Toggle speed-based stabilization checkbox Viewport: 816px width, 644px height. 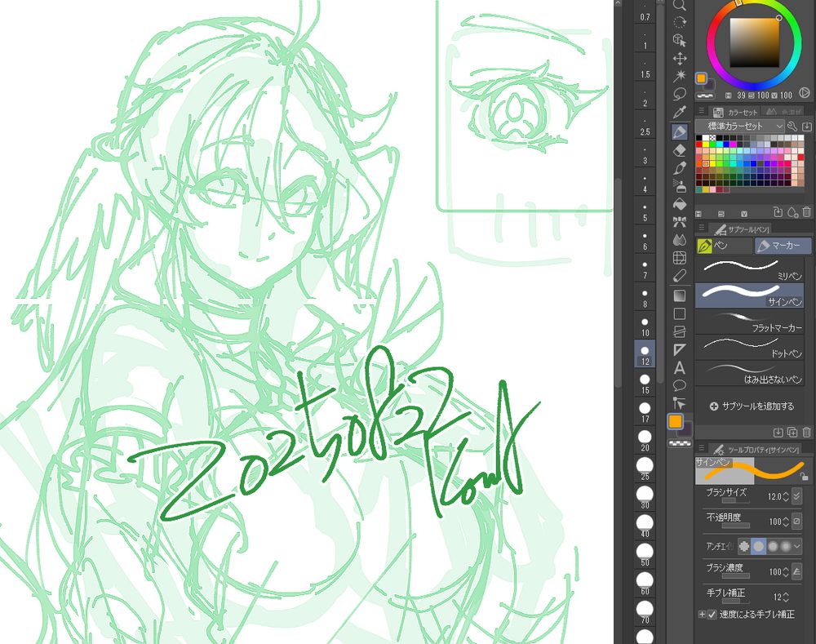pyautogui.click(x=712, y=615)
